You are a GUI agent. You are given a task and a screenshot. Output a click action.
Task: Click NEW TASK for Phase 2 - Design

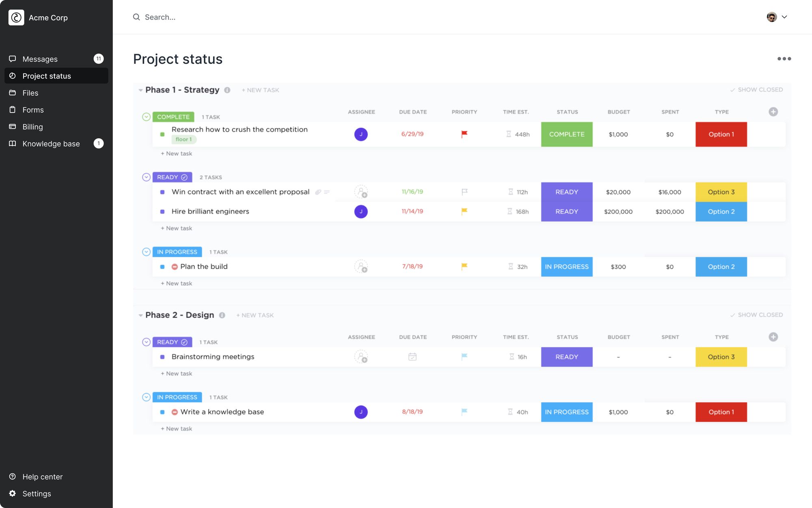(x=255, y=315)
